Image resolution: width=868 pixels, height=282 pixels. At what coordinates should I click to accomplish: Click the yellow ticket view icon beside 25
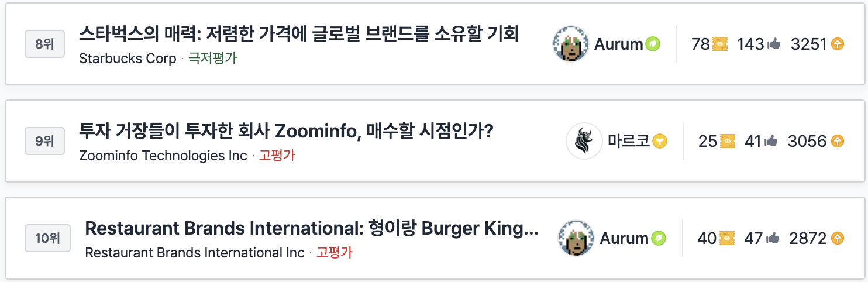(726, 141)
